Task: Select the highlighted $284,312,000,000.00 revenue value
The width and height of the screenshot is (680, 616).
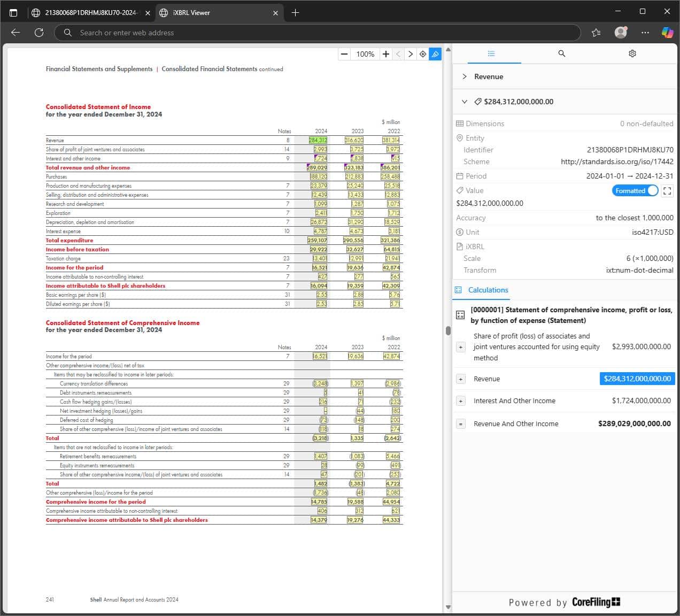Action: [637, 379]
